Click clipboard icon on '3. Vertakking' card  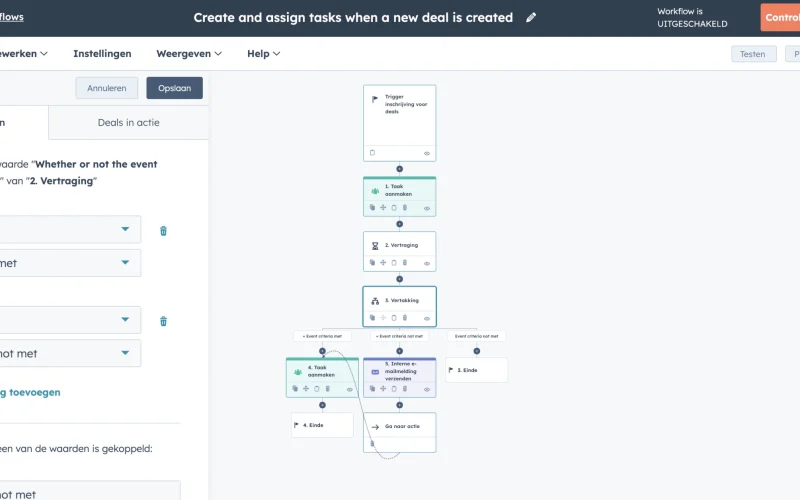tap(394, 318)
